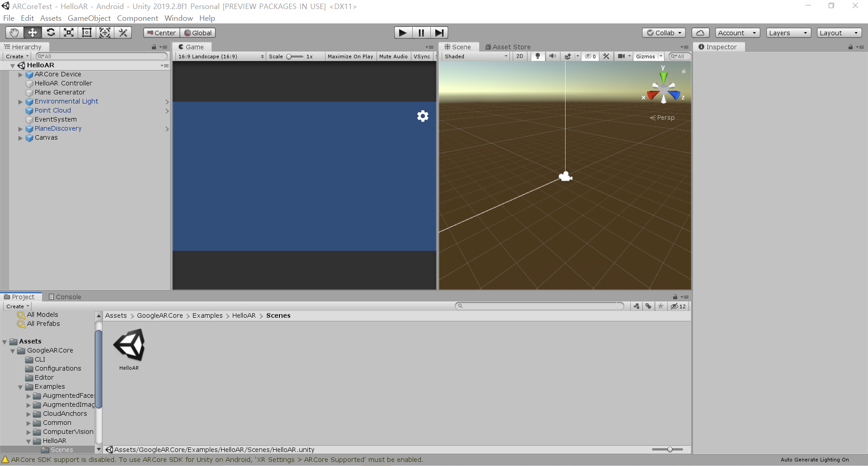Open custom editor tools icon
This screenshot has height=466, width=868.
point(123,33)
